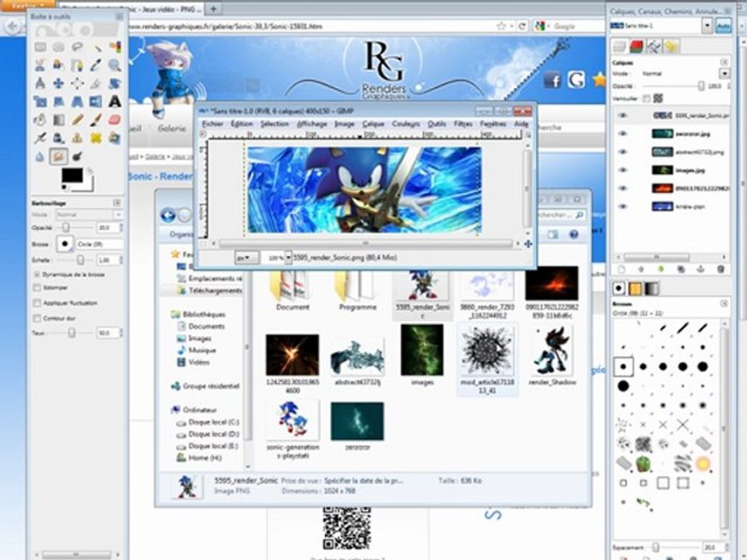Select the Ellipse Select tool
Image resolution: width=747 pixels, height=560 pixels.
58,47
